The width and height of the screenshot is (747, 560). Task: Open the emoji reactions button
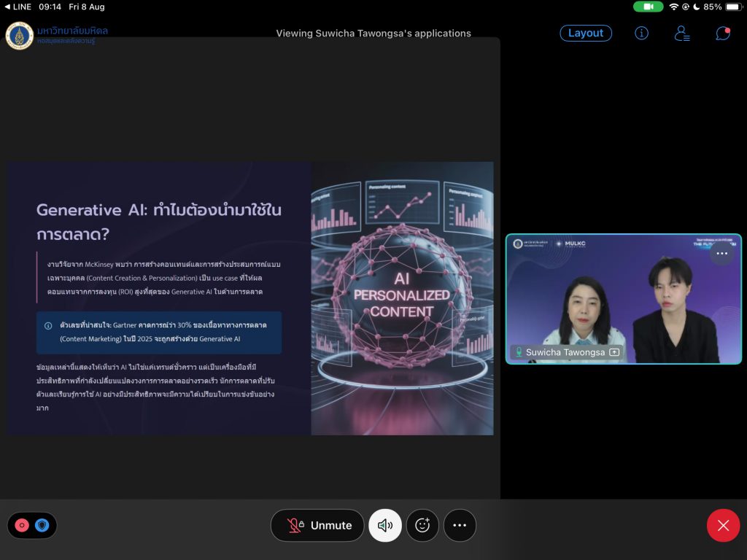coord(422,525)
